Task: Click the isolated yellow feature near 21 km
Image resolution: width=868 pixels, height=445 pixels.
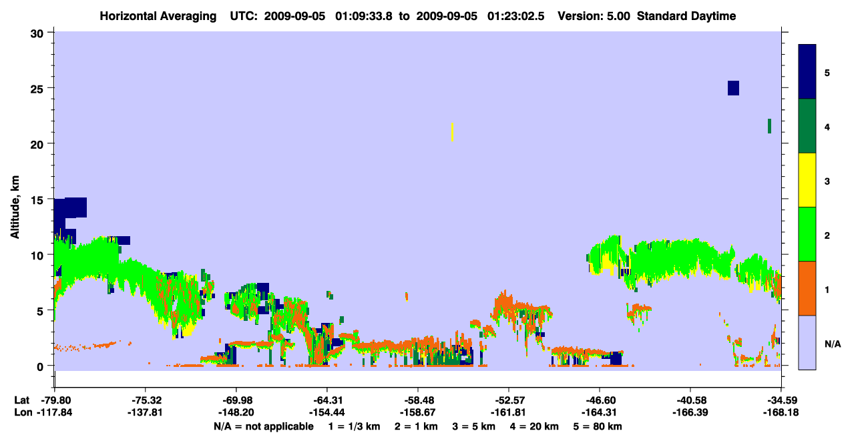Action: point(453,131)
